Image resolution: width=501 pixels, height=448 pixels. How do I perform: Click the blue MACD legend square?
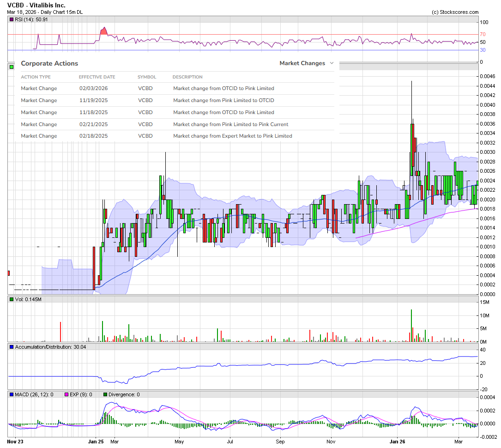point(12,394)
